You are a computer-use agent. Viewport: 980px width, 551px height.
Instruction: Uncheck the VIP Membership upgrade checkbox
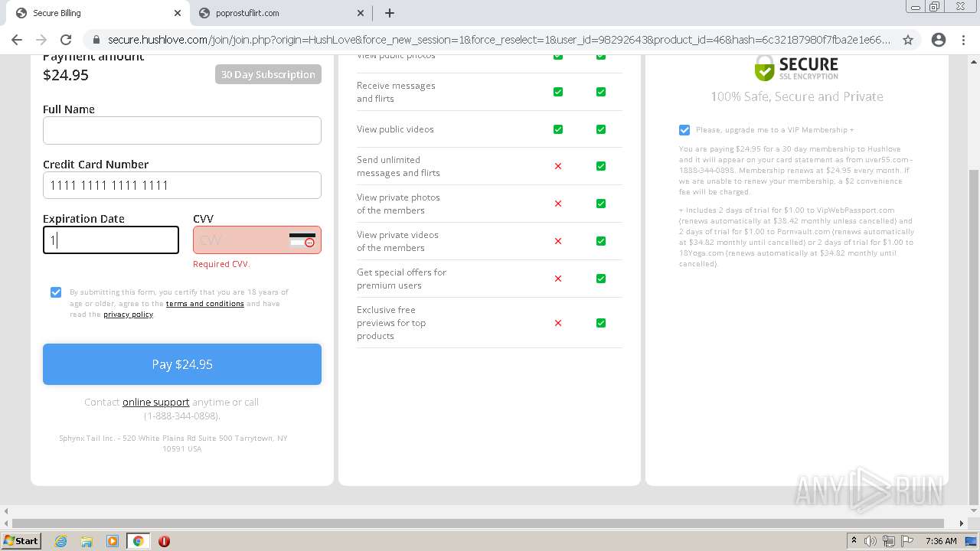pos(684,130)
